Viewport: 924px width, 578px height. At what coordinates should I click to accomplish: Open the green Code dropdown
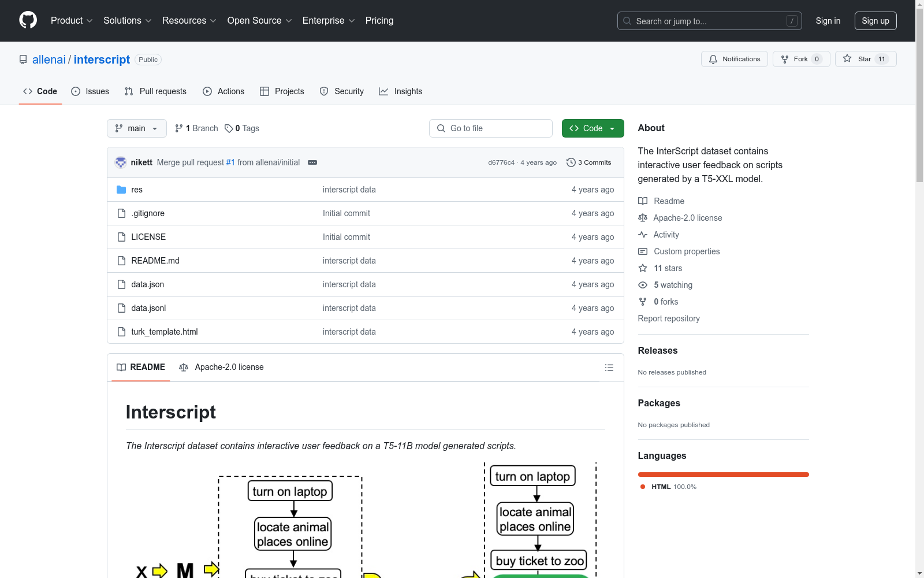coord(593,128)
